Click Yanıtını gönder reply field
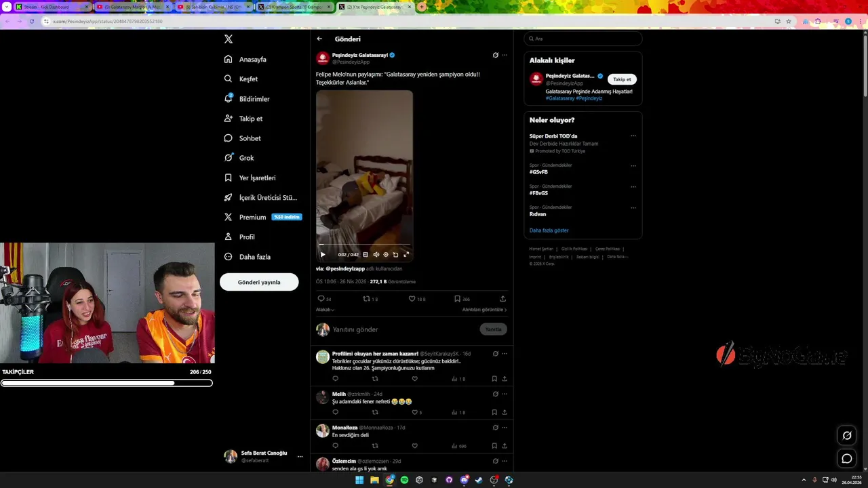This screenshot has width=868, height=488. [404, 329]
